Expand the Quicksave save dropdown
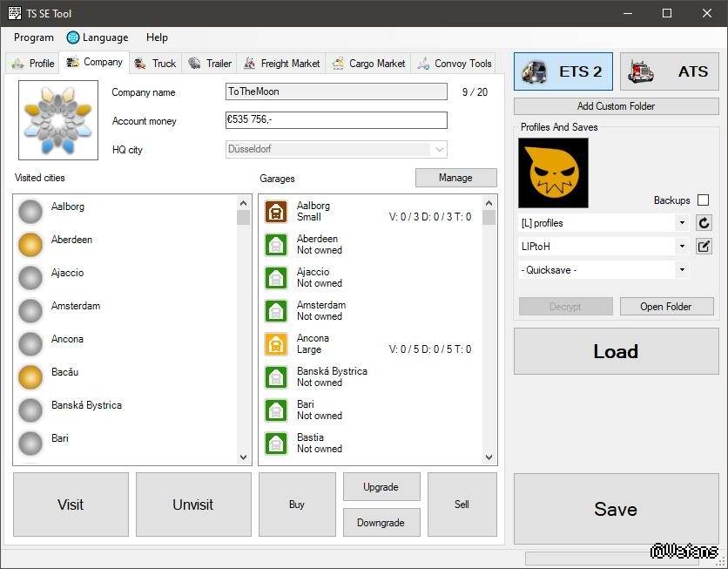 point(682,270)
